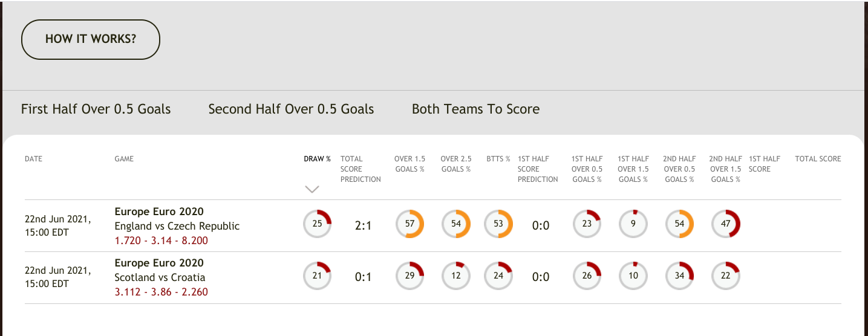Sort by Over 2.5 Goals % column header
Screen dimensions: 868x336
456,164
